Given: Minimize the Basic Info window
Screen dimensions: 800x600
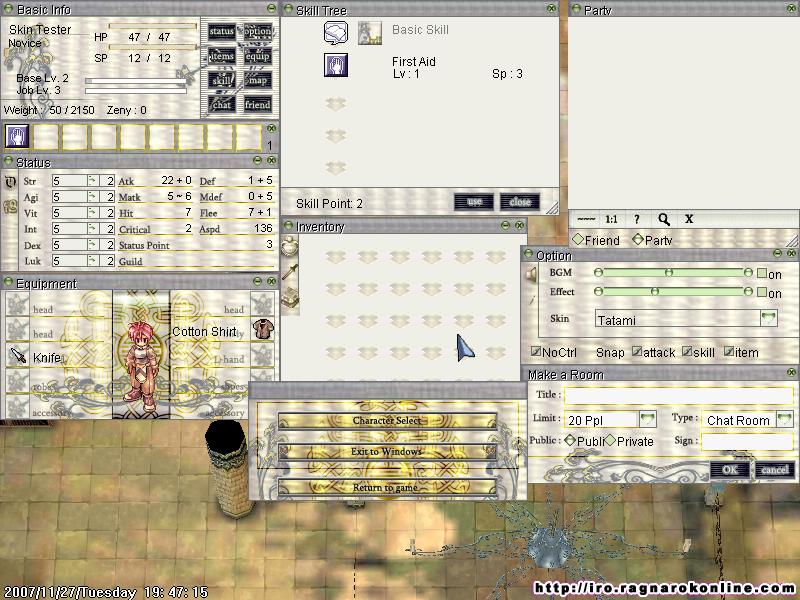Looking at the screenshot, I should point(271,8).
